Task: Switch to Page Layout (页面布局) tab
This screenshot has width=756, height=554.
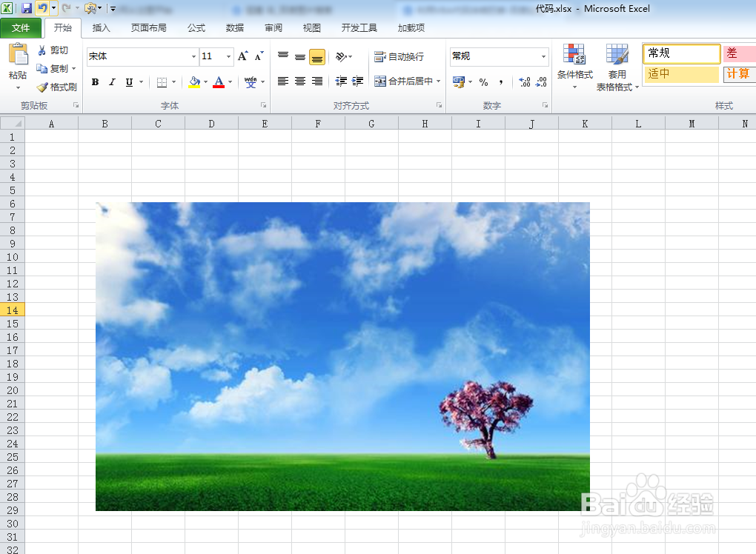Action: [x=148, y=28]
